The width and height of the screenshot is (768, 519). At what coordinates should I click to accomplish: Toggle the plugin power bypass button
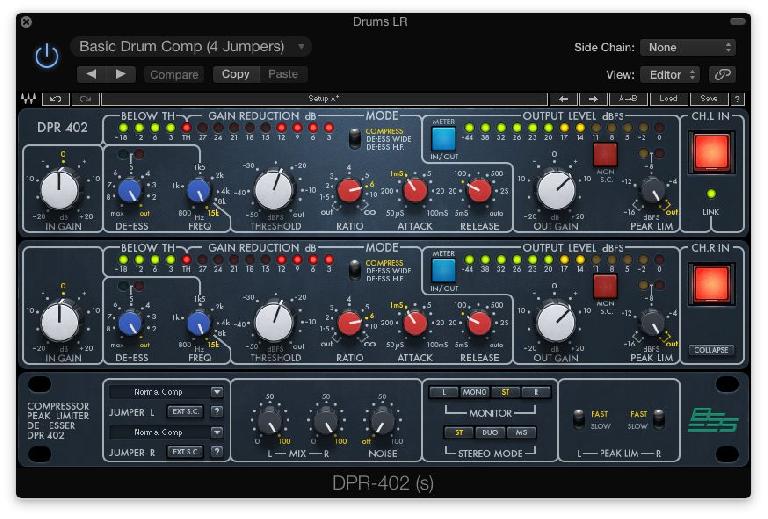(47, 55)
